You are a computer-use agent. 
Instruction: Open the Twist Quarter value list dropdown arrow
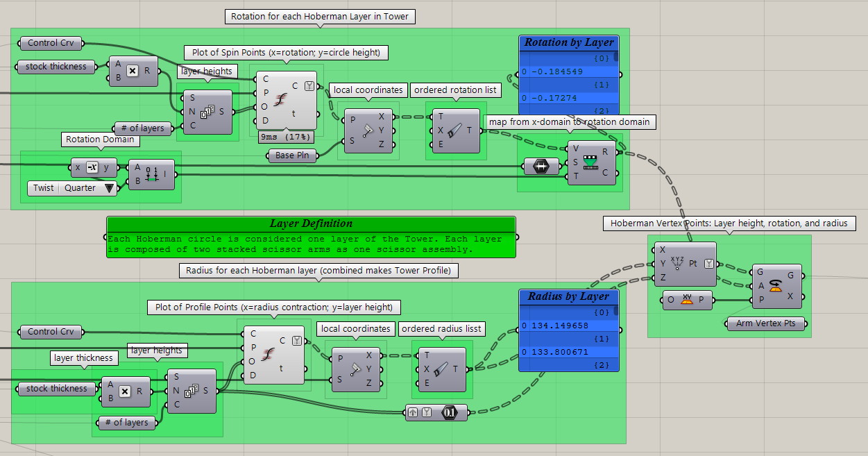click(x=109, y=188)
